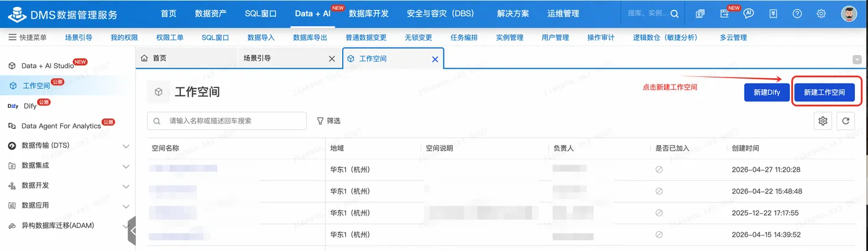Viewport: 868px width, 251px height.
Task: Collapse the left sidebar with arrow handle
Action: (132, 231)
